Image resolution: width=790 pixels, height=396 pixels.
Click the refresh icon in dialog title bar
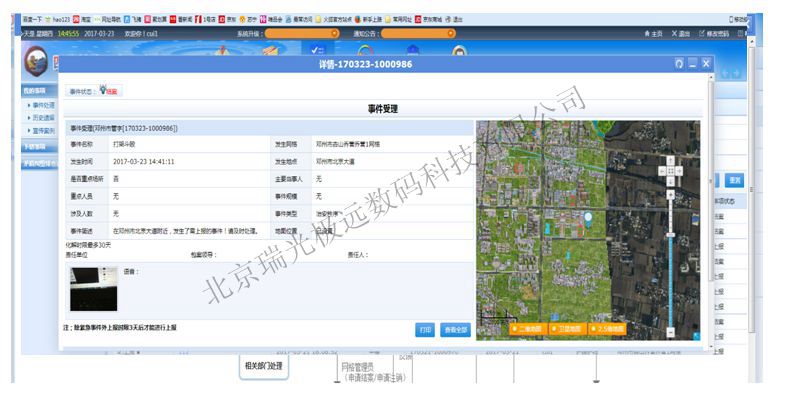click(679, 63)
